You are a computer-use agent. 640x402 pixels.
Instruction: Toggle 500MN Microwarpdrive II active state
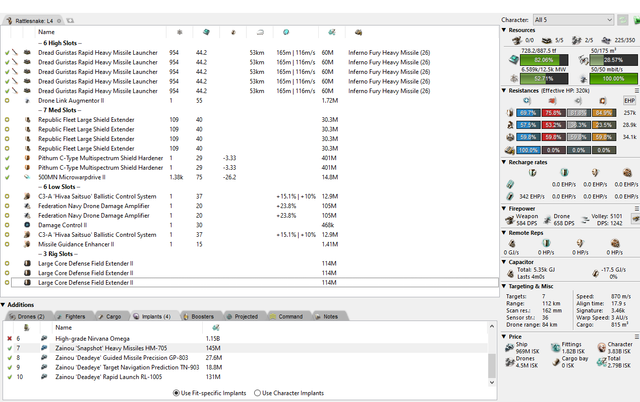tap(7, 177)
